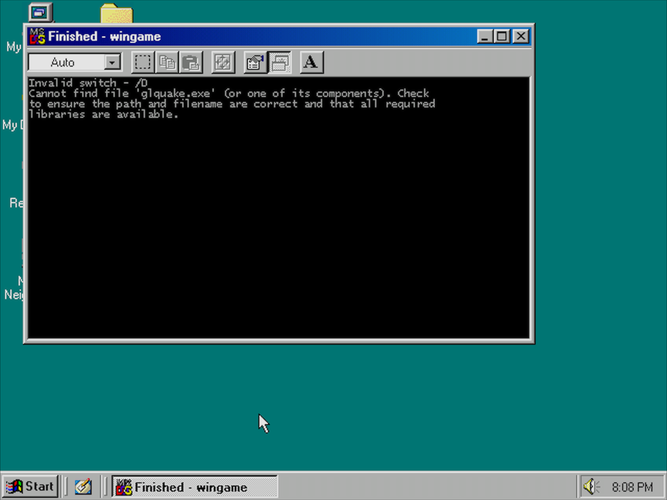Maximize the wingame window
Viewport: 667px width, 500px height.
tap(502, 36)
